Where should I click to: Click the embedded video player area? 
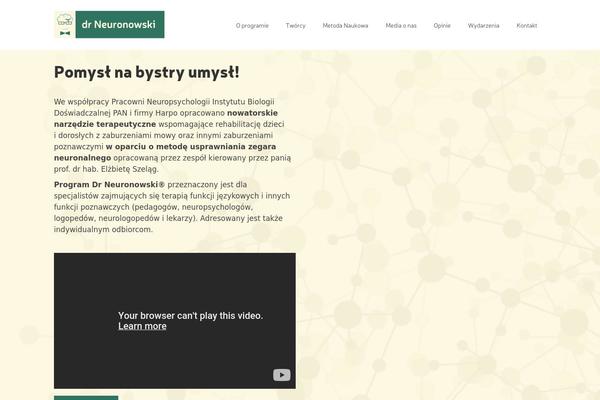click(x=175, y=321)
